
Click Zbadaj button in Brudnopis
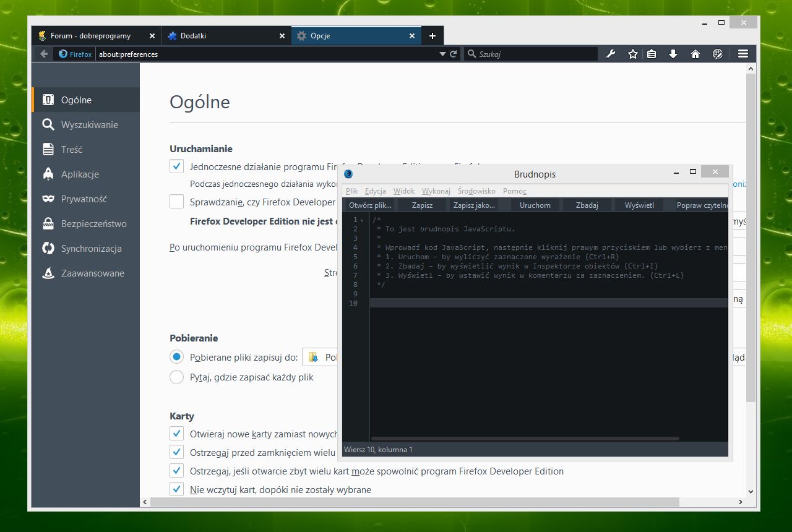click(587, 205)
